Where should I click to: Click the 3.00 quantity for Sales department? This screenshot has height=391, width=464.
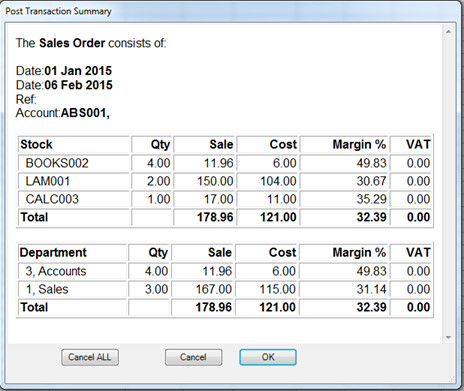(x=156, y=289)
